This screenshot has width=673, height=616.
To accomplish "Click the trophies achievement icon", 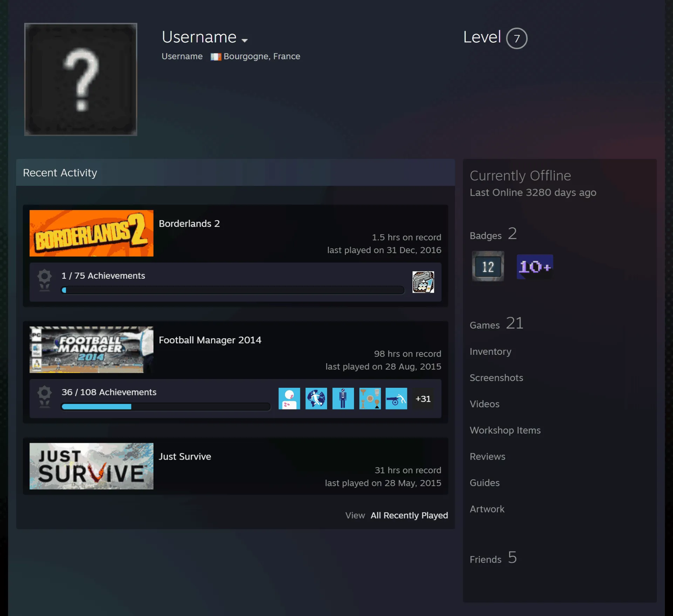I will (x=370, y=398).
